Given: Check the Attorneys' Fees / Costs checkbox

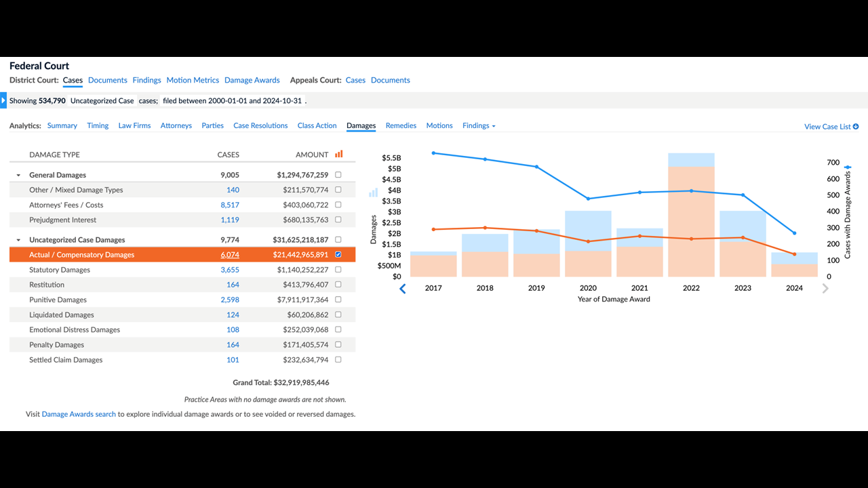Looking at the screenshot, I should pos(338,205).
